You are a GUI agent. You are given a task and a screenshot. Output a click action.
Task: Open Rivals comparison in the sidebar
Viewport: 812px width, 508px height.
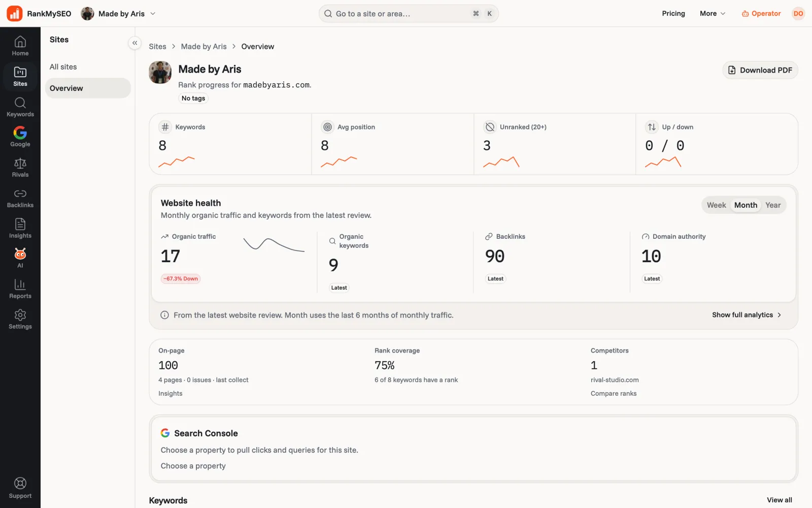pos(20,168)
